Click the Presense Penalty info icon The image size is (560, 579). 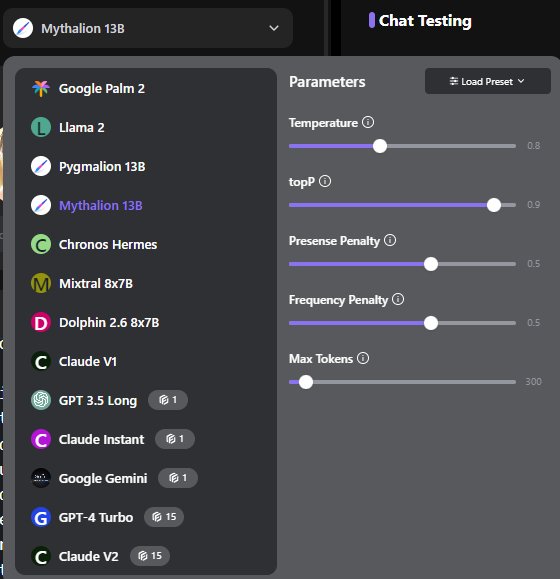coord(390,240)
